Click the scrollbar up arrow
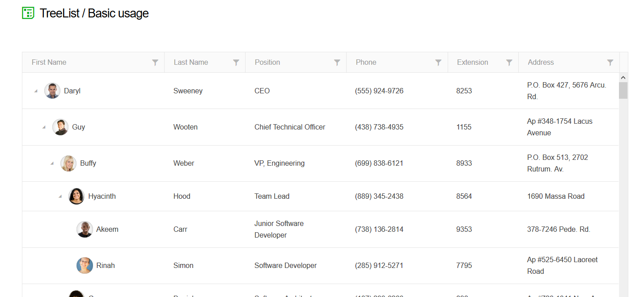Screen dimensions: 644x297 pyautogui.click(x=623, y=78)
